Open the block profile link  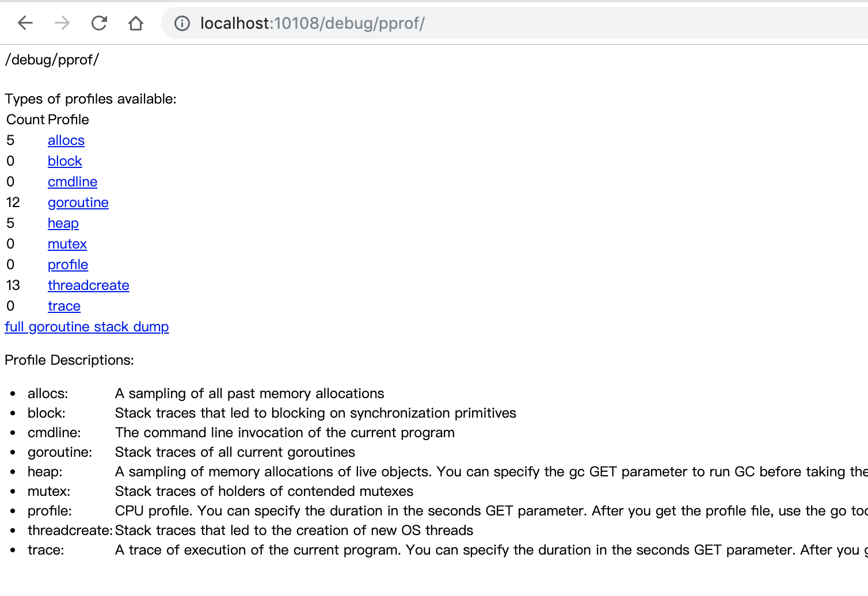click(x=64, y=161)
